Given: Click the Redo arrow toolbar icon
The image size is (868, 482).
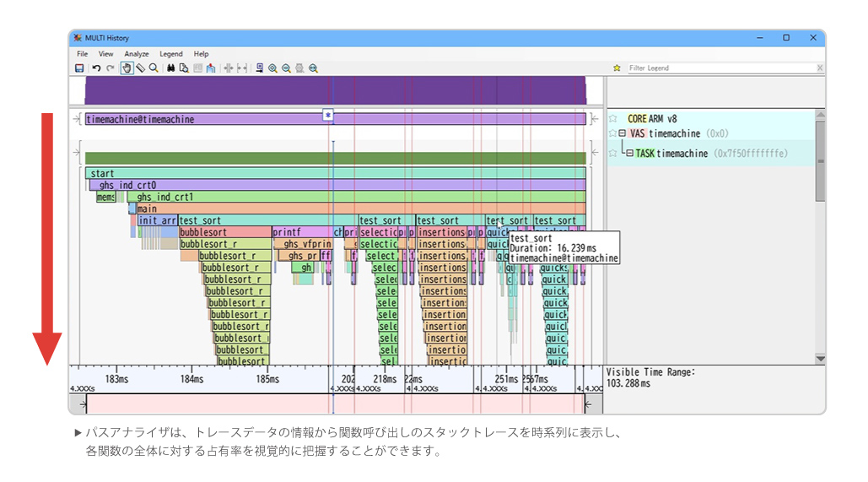Looking at the screenshot, I should pos(111,68).
